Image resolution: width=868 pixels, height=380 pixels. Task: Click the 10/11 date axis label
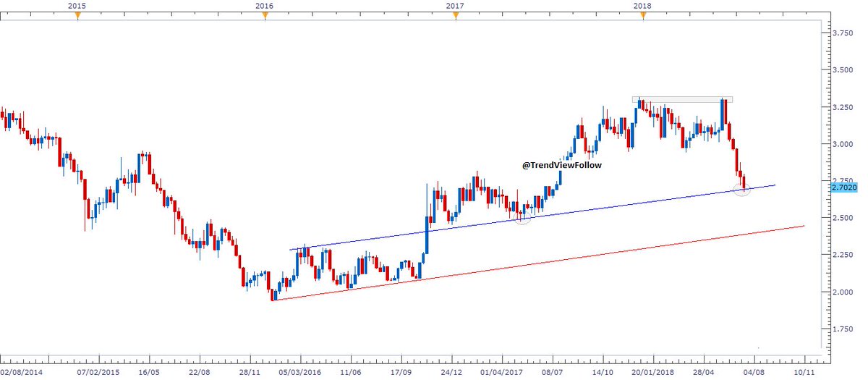tap(804, 372)
